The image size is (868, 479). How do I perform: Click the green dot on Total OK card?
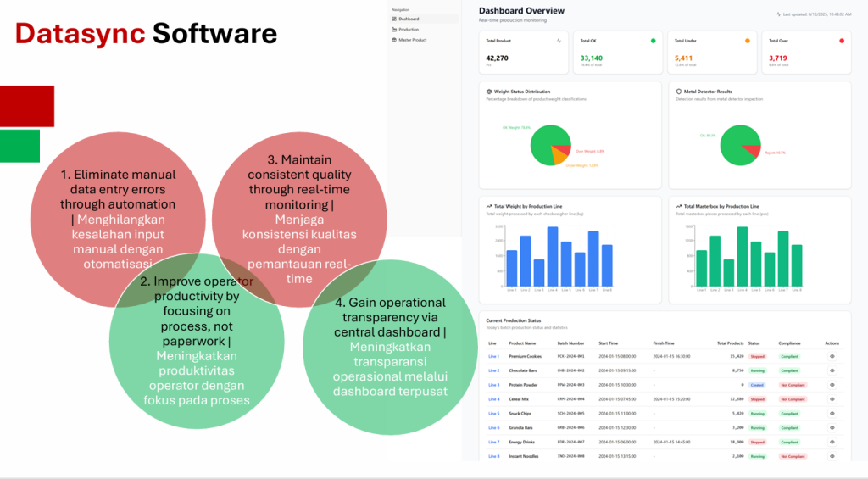click(x=653, y=40)
